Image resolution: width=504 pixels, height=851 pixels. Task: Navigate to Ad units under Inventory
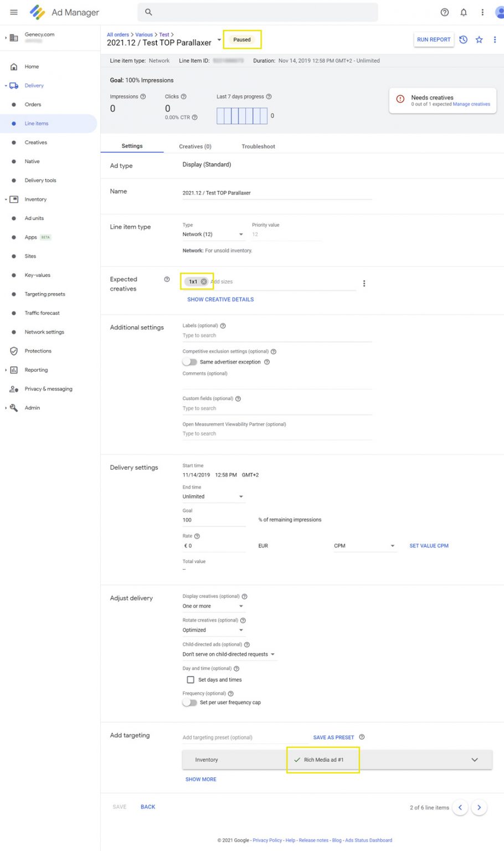(x=34, y=218)
